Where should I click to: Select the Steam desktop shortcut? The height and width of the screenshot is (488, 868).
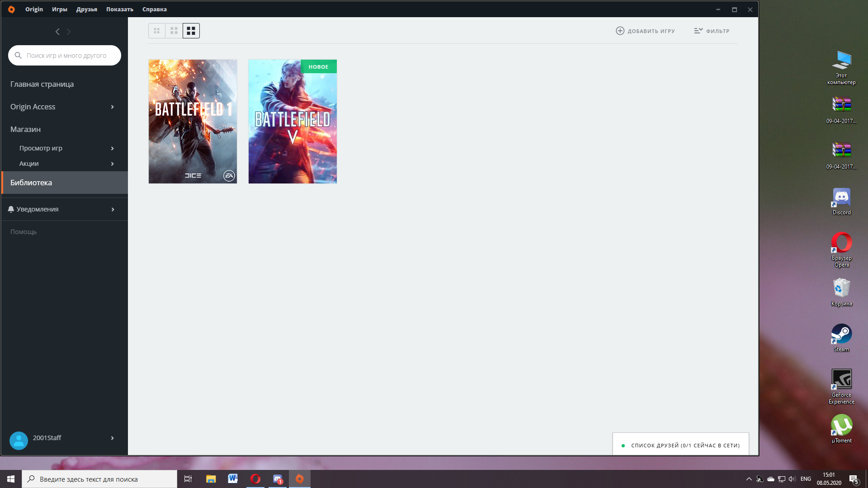(841, 338)
